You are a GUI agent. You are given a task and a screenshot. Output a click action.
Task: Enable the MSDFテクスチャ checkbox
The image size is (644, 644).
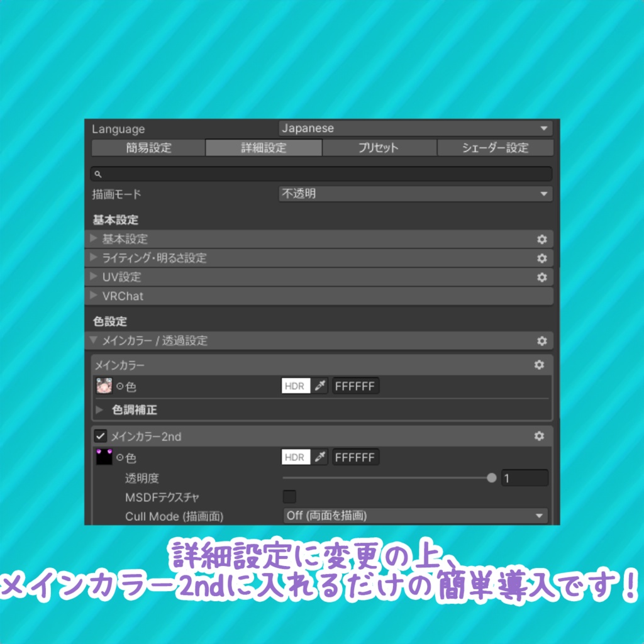pyautogui.click(x=289, y=497)
